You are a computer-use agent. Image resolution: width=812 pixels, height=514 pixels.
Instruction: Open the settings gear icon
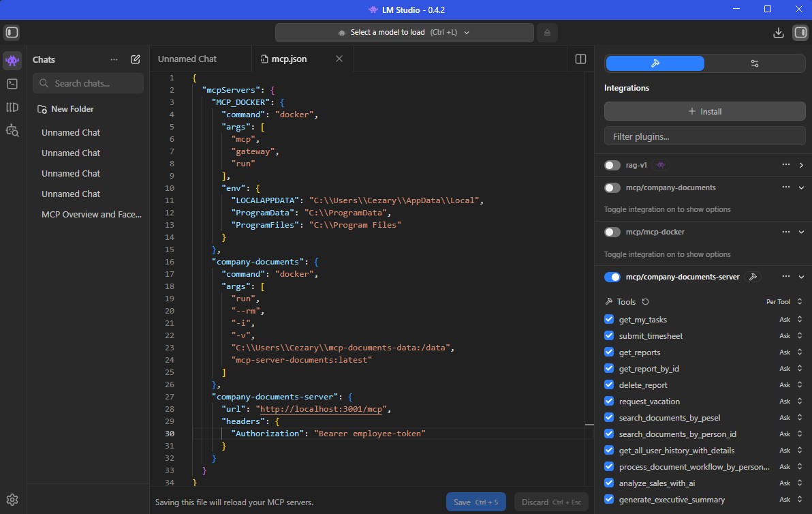(12, 500)
